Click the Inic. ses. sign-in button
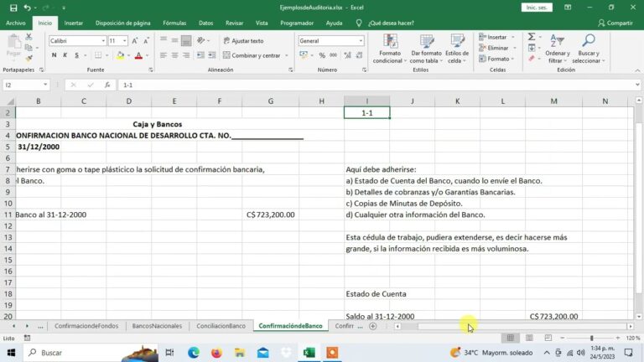Viewport: 644px width, 362px height. 537,8
